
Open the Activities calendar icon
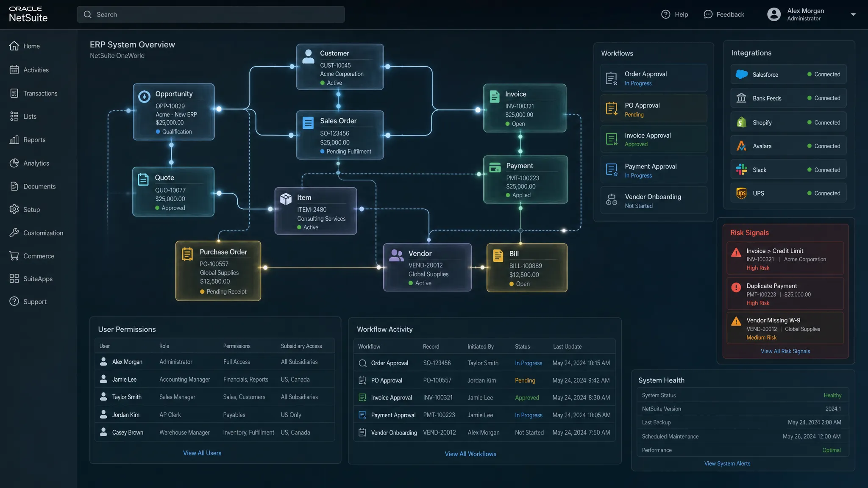pos(14,69)
